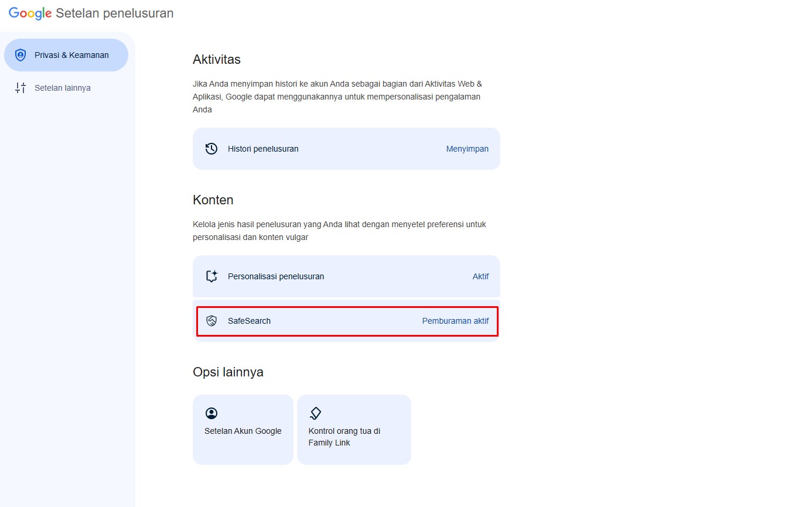Image resolution: width=812 pixels, height=507 pixels.
Task: Open the Histori penelusuran card
Action: pos(346,148)
